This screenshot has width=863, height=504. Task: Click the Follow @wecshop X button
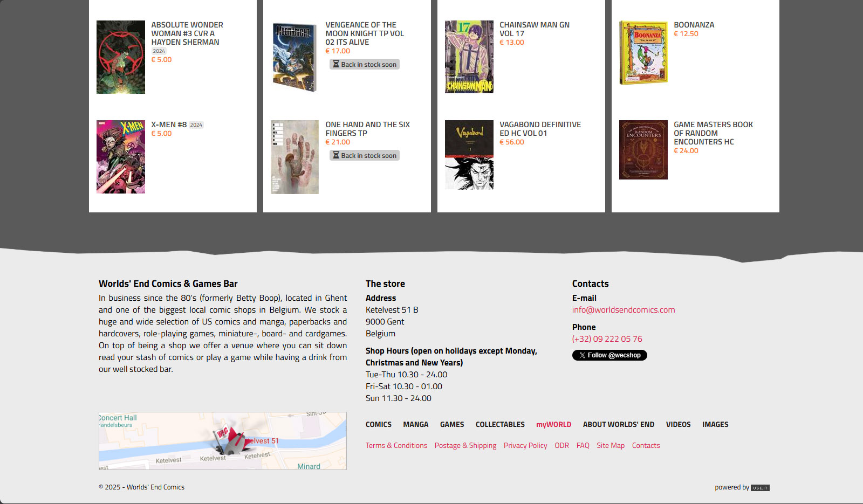coord(609,355)
